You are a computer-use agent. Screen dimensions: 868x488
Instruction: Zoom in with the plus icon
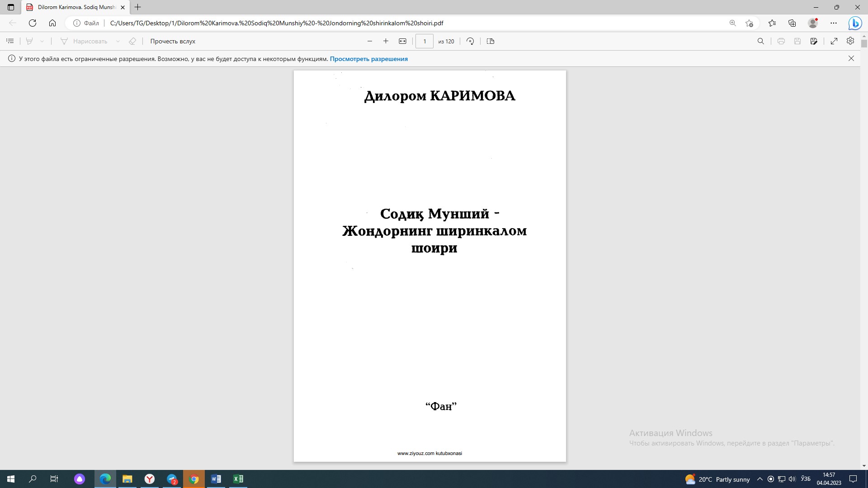[x=386, y=41]
